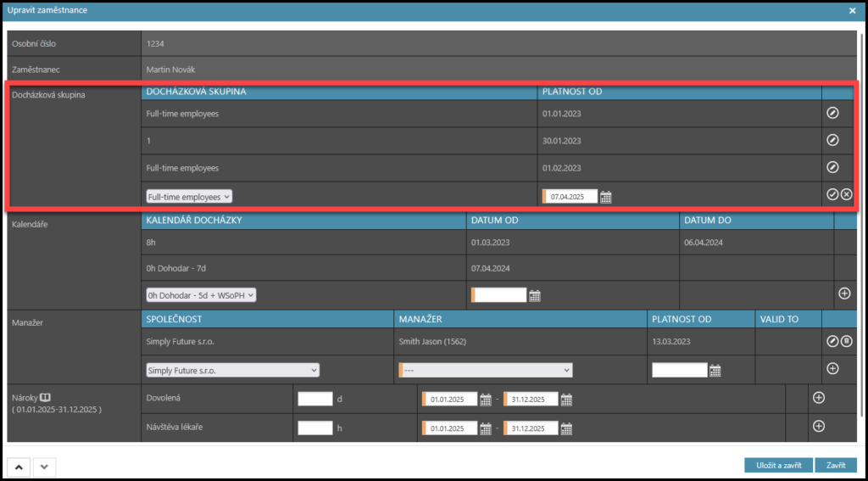Click the Návštěva lékaře hours input field
Screen dimensions: 868x481
315,428
